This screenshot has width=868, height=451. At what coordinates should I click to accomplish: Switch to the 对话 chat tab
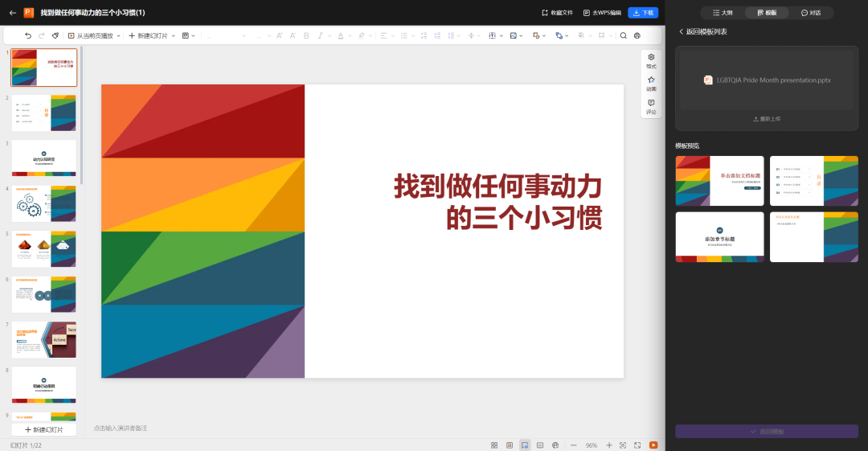(811, 13)
